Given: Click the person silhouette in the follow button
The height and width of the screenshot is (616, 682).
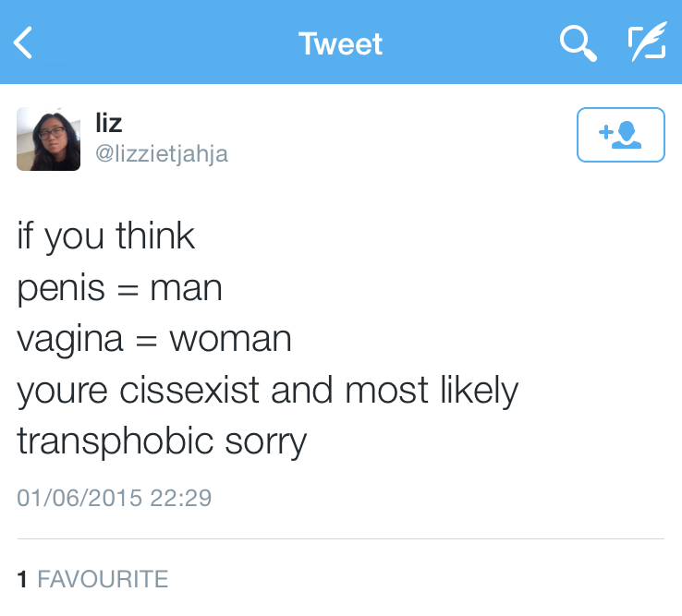Looking at the screenshot, I should (x=629, y=135).
